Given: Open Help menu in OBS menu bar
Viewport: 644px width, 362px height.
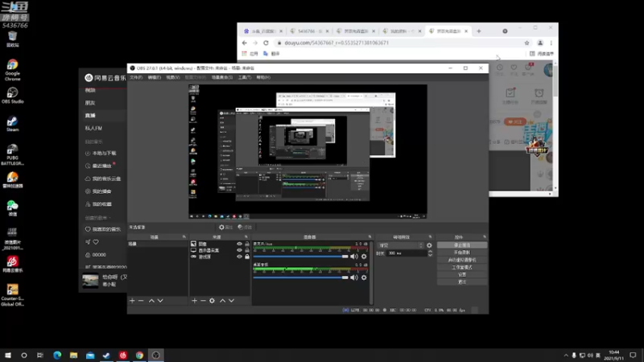Looking at the screenshot, I should [x=263, y=77].
